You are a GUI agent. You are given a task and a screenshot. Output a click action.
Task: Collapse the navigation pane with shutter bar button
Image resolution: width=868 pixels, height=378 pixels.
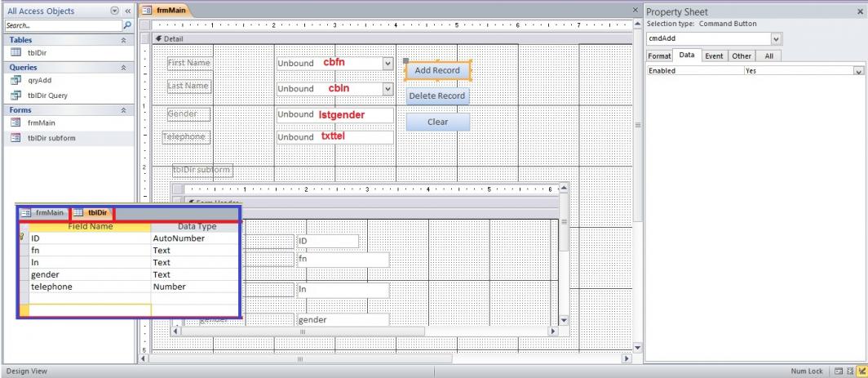point(127,11)
